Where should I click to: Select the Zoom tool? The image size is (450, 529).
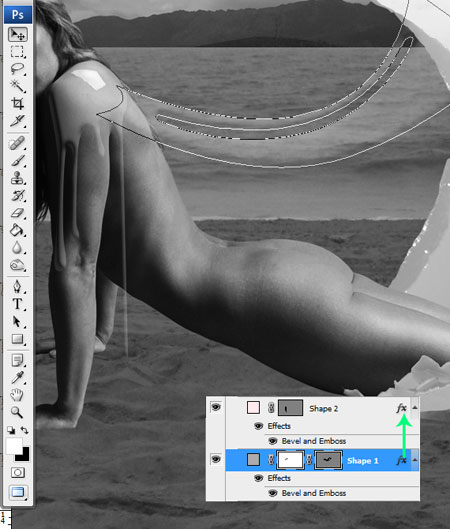(18, 412)
